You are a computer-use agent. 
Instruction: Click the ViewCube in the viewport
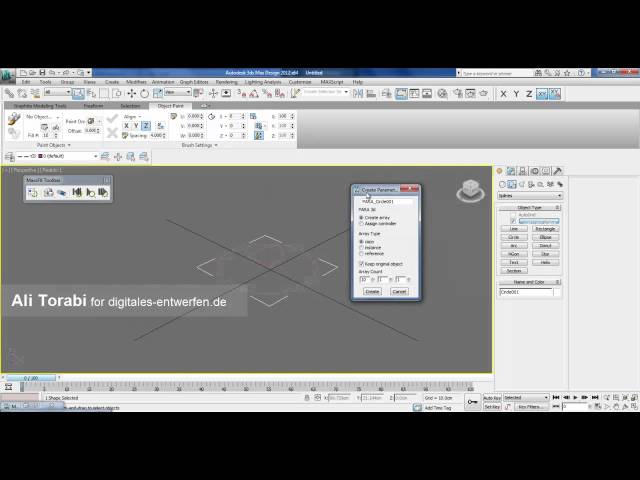click(470, 191)
